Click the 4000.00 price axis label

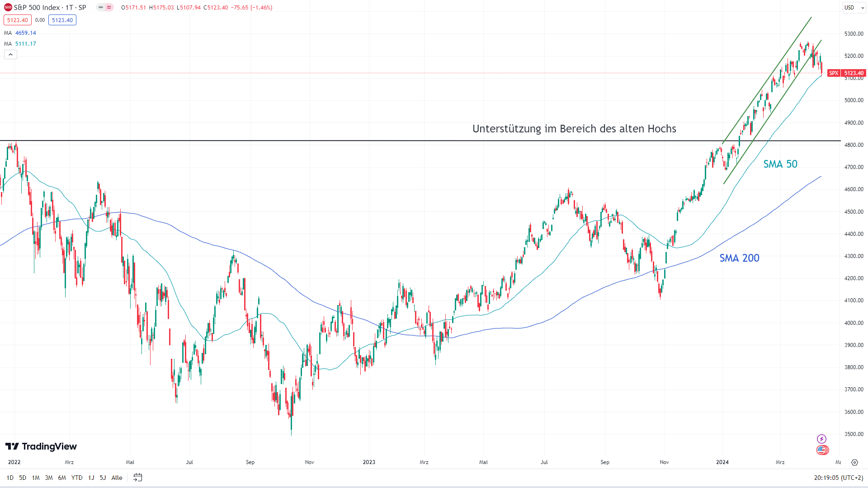854,323
